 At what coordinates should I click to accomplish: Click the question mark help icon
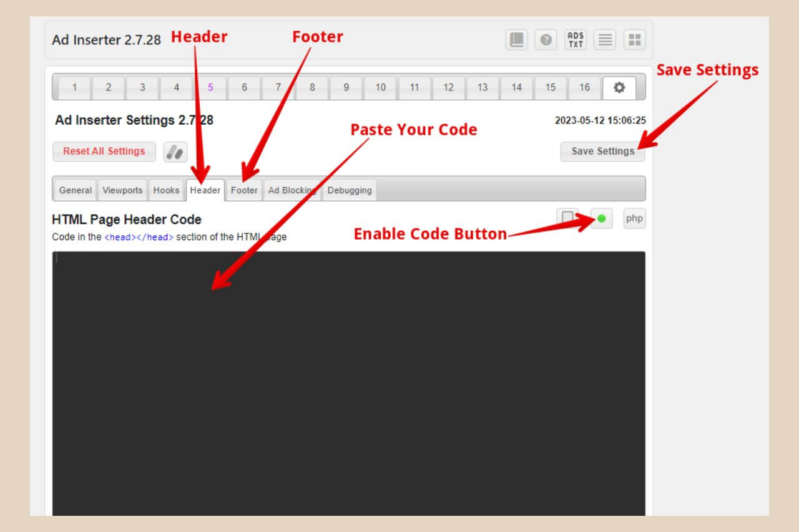click(546, 40)
